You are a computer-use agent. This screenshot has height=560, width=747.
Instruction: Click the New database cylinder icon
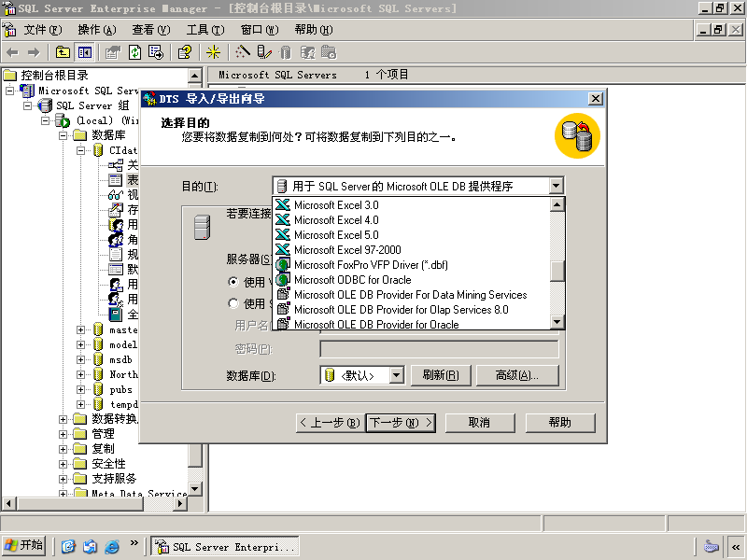(286, 52)
